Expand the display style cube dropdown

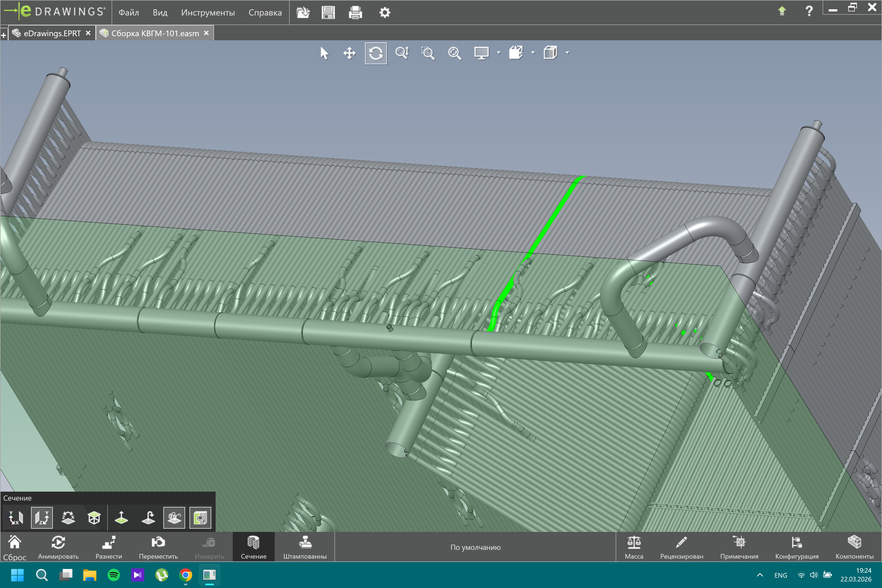coord(567,53)
